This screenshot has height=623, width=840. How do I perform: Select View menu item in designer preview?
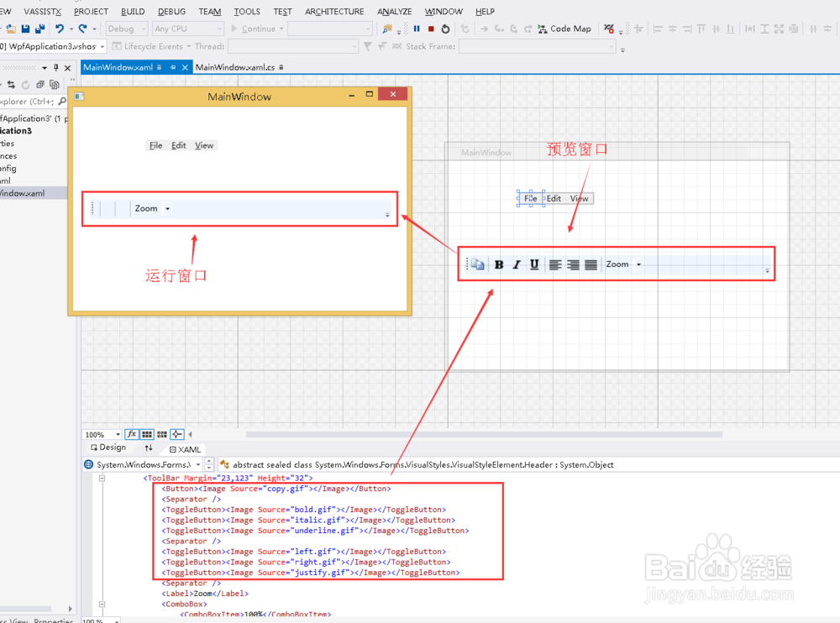click(x=579, y=199)
